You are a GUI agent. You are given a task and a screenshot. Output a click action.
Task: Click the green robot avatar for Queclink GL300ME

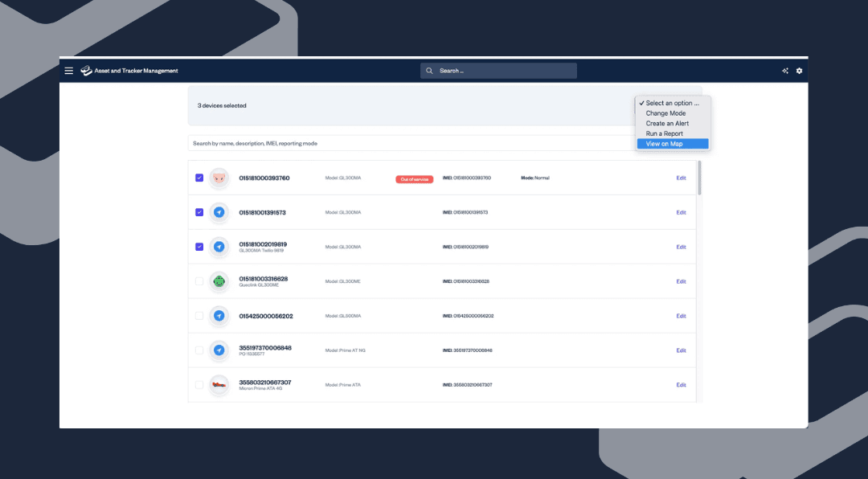219,281
